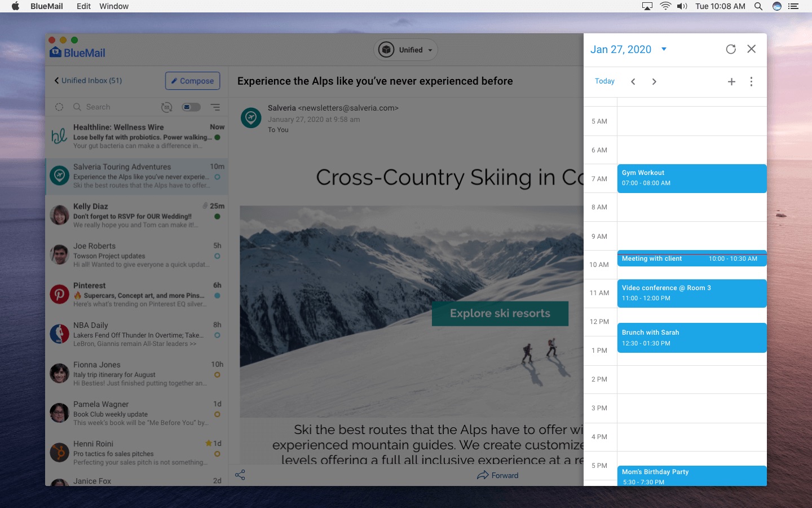Toggle the green status dot on Healthline email
812x508 pixels.
[x=217, y=137]
